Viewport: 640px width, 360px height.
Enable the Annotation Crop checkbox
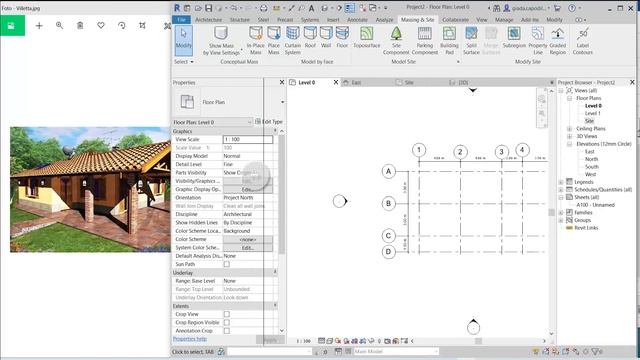click(227, 331)
